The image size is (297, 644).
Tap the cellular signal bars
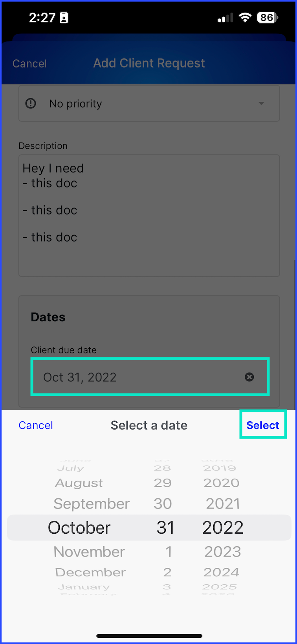[x=225, y=18]
